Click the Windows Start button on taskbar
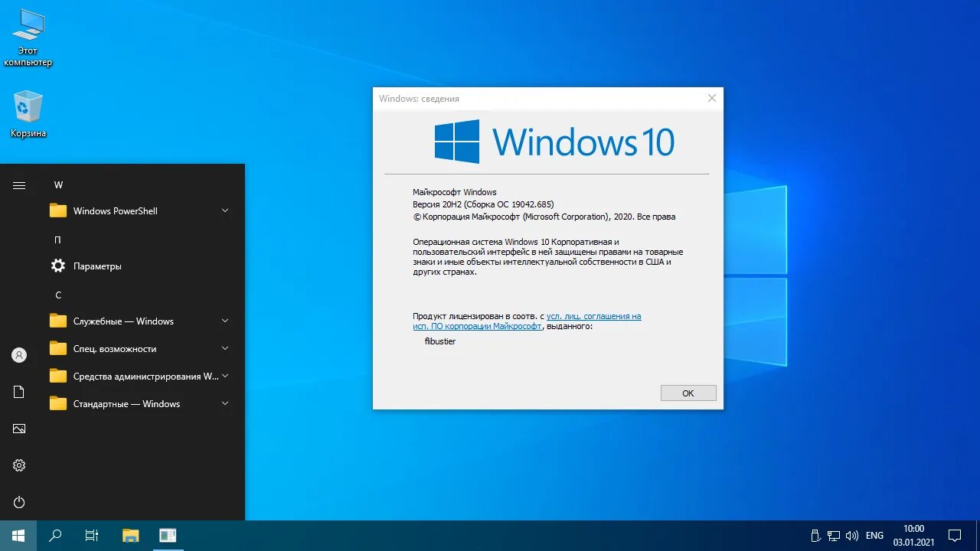980x551 pixels. click(x=18, y=536)
